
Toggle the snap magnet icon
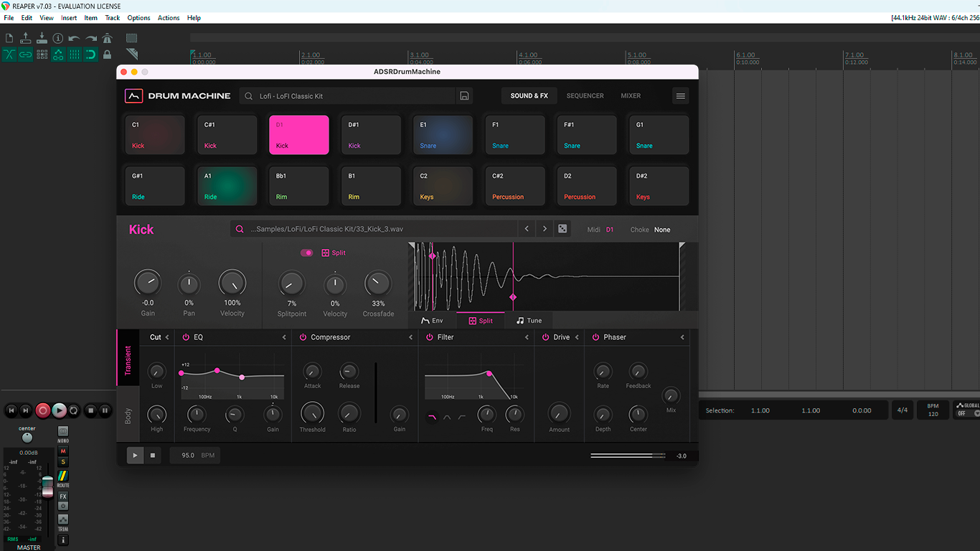(x=91, y=55)
